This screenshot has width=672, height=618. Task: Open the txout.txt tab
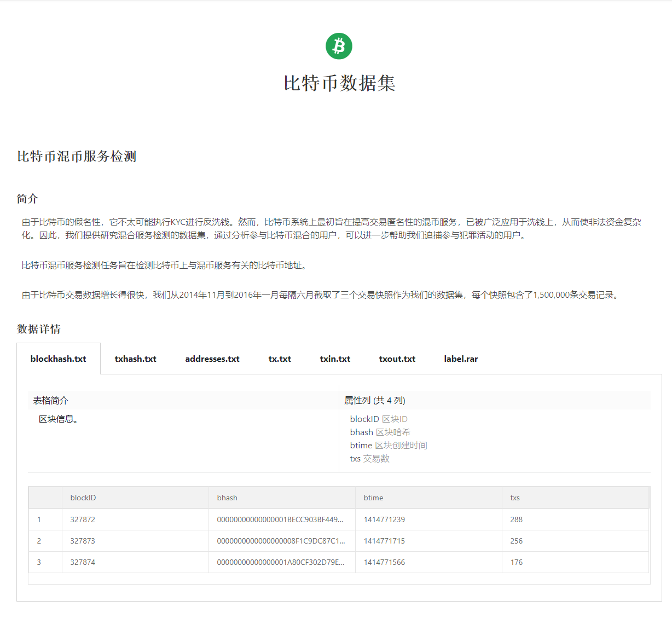point(397,359)
